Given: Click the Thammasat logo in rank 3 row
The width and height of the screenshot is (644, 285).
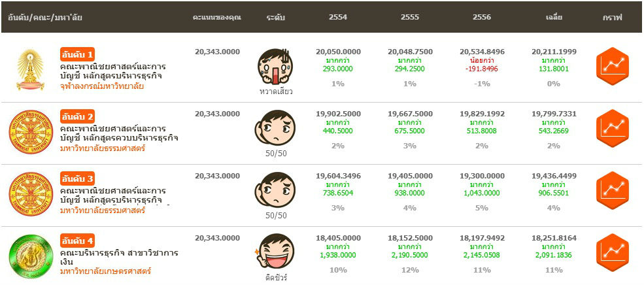Looking at the screenshot, I should point(30,194).
